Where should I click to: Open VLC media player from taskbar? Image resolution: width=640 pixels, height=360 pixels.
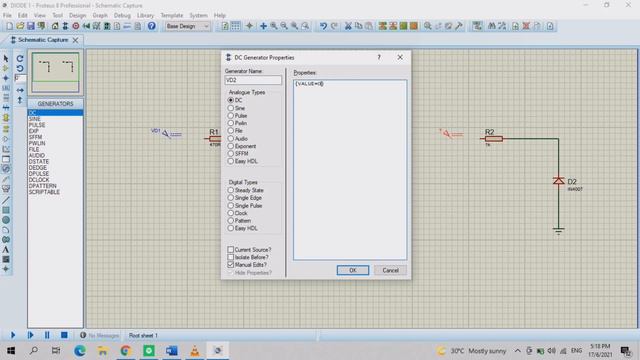point(195,351)
